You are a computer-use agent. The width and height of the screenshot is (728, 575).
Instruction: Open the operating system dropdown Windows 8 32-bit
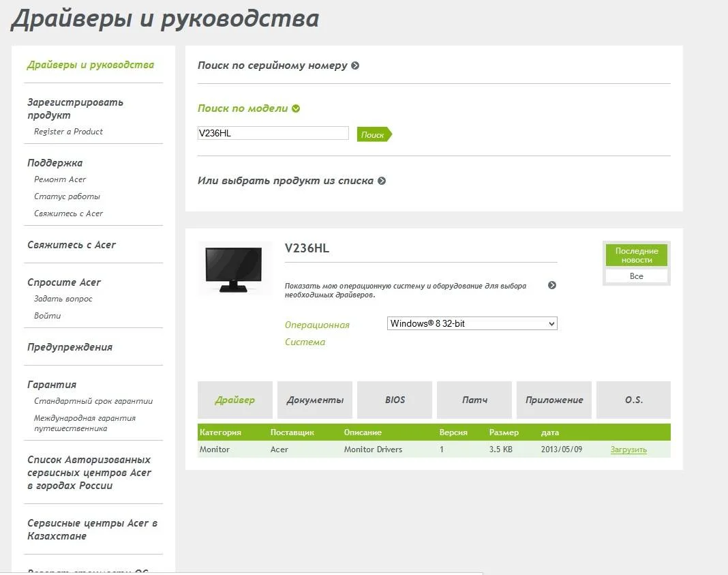[472, 323]
